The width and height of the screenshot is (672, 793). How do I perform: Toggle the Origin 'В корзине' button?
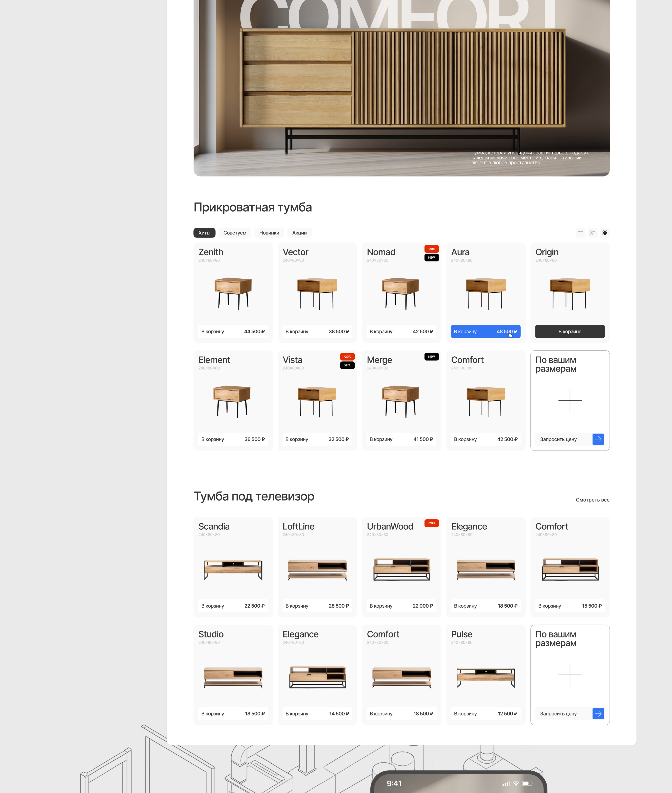tap(570, 332)
